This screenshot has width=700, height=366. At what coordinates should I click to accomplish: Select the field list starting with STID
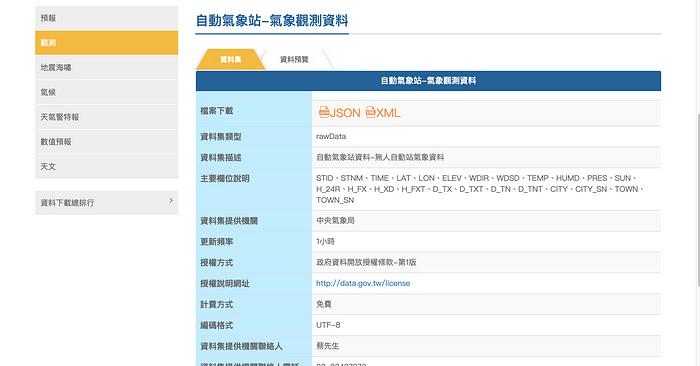coord(480,189)
